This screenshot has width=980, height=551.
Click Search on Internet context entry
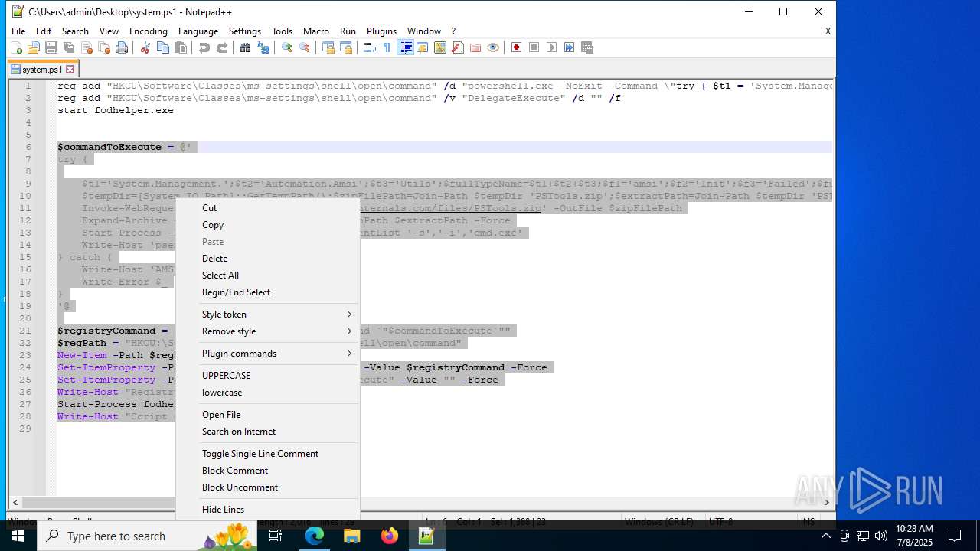point(268,432)
